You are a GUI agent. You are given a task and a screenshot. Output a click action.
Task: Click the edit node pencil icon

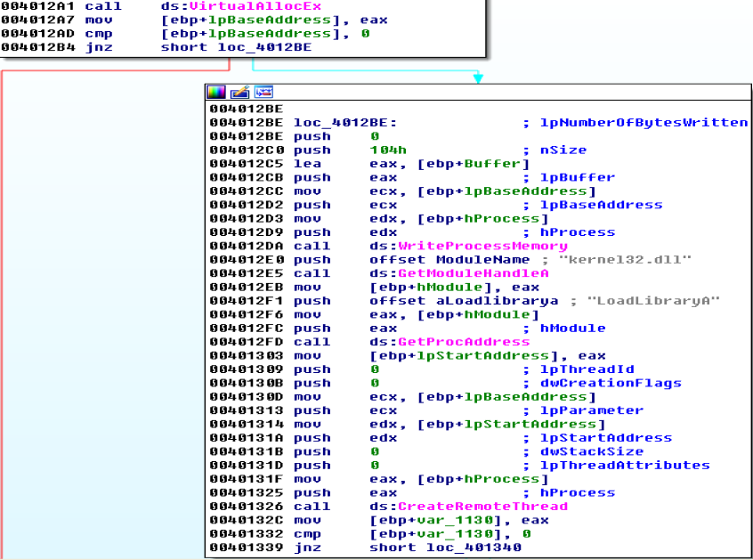(239, 92)
